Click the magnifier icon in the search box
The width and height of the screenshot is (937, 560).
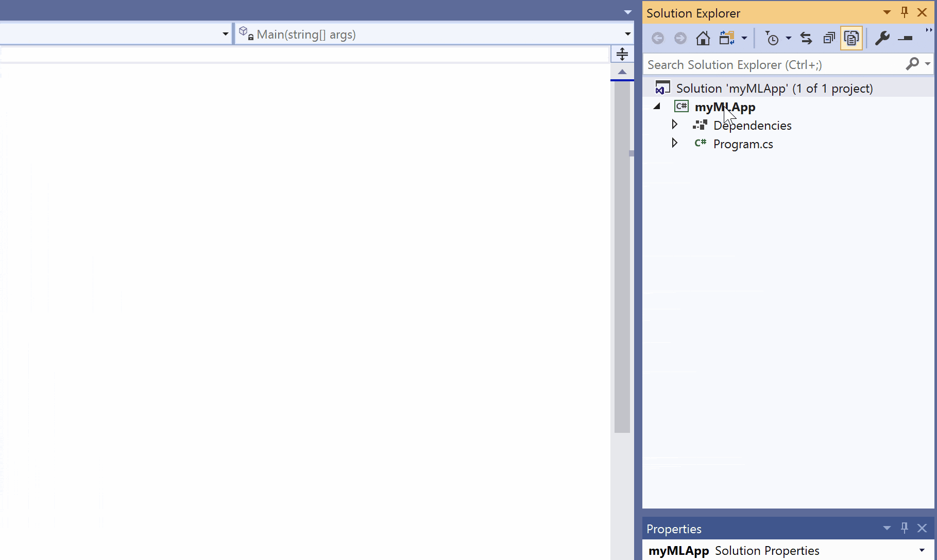(x=913, y=64)
